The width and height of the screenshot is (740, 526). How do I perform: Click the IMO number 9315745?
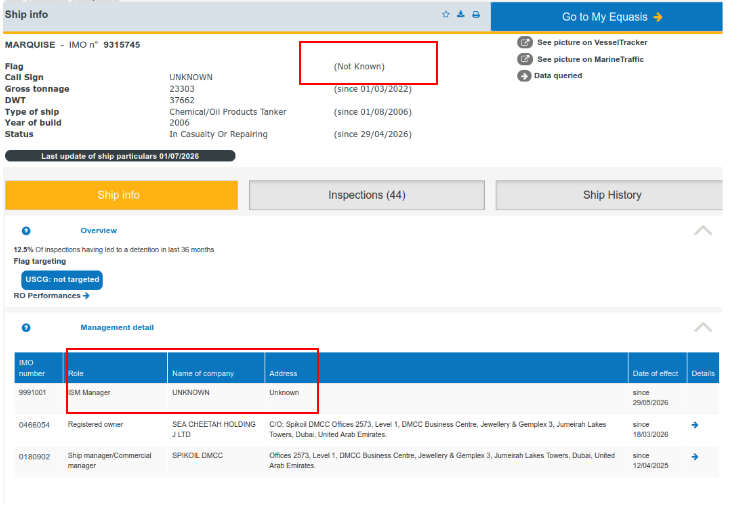122,45
